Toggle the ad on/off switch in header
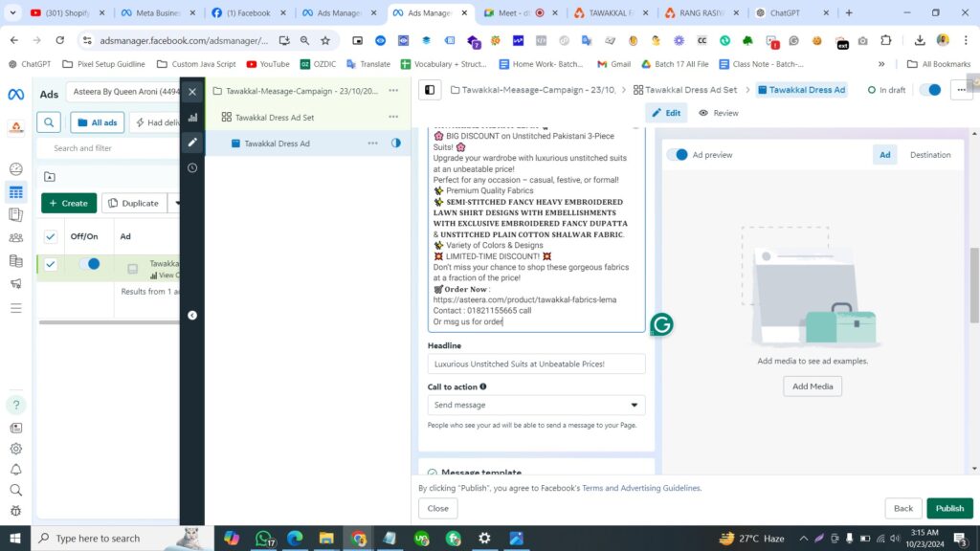This screenshot has height=551, width=980. pos(930,90)
